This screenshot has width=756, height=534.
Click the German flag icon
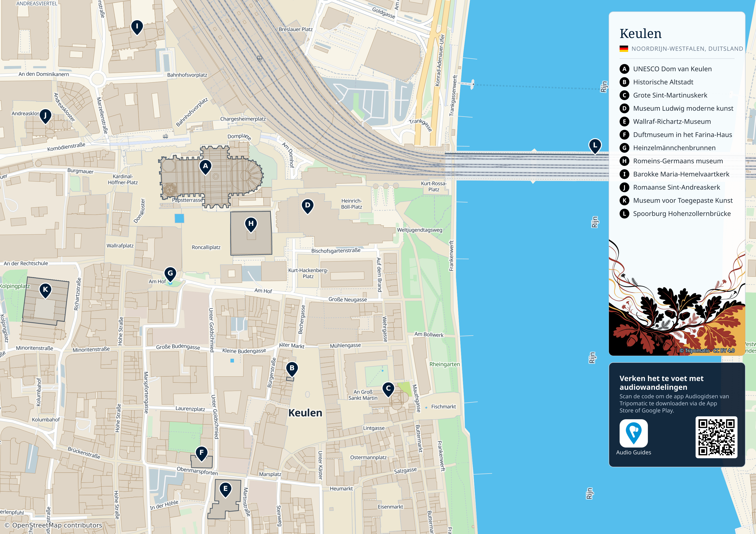624,49
